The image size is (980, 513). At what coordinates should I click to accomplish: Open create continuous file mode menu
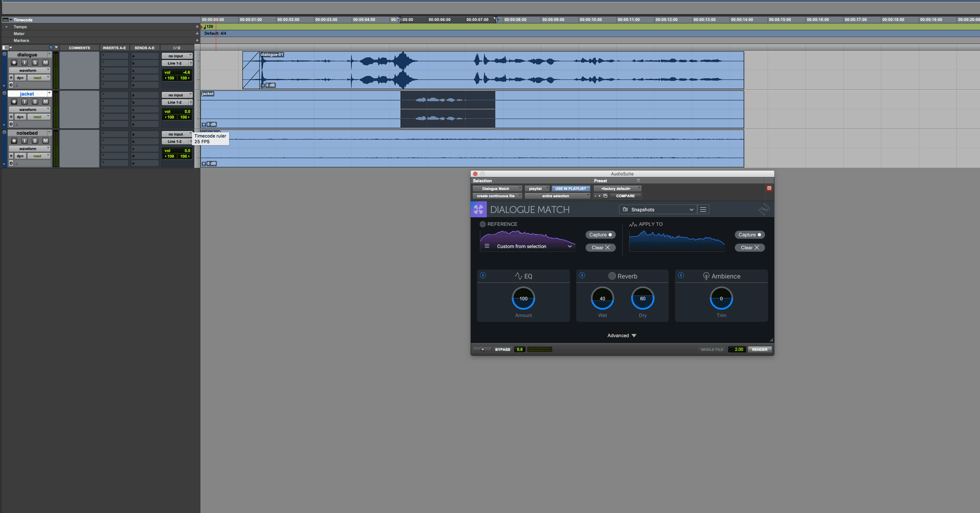click(497, 196)
